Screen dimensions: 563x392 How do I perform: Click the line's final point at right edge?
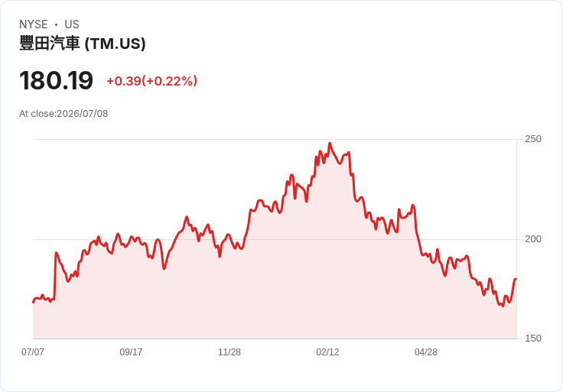click(x=516, y=279)
